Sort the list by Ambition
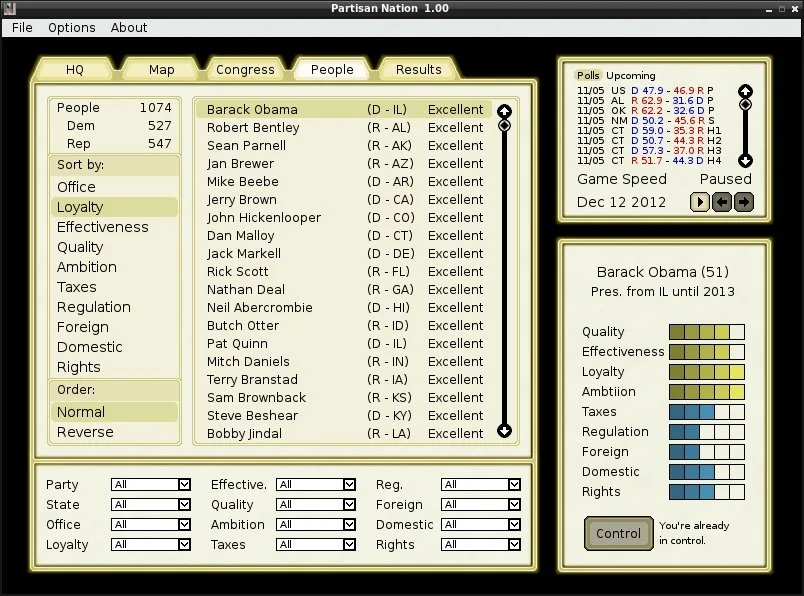804x596 pixels. [86, 267]
